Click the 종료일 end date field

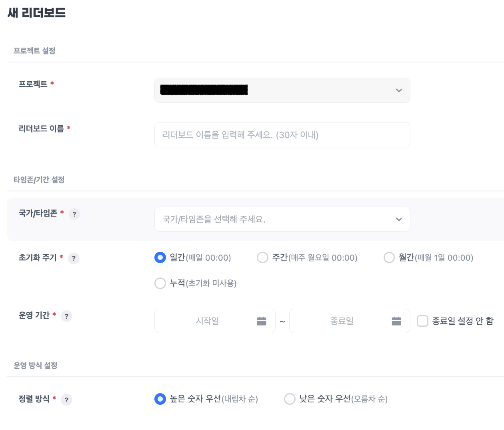(342, 321)
